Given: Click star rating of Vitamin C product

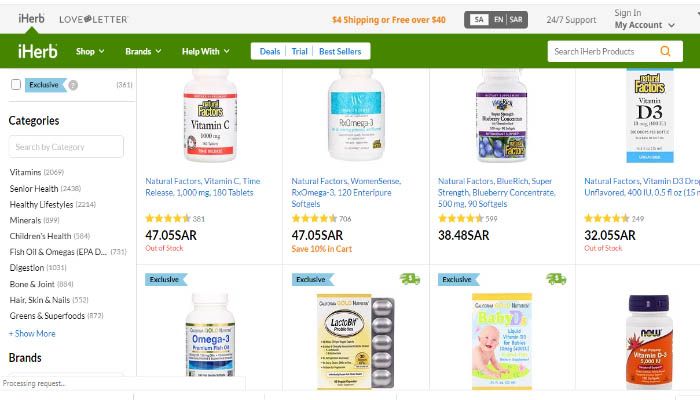Looking at the screenshot, I should (x=168, y=218).
